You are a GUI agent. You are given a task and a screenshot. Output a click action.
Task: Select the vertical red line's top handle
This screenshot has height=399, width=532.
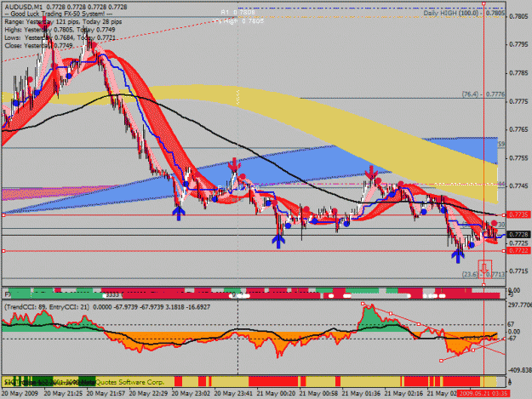pos(483,3)
